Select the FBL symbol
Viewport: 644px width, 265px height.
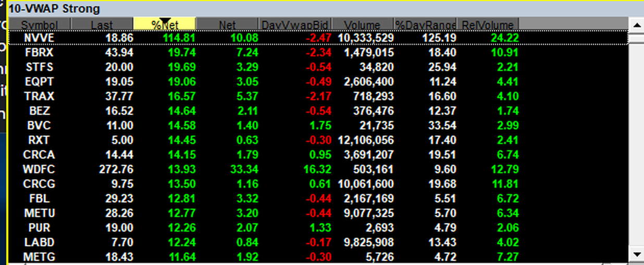click(x=40, y=198)
